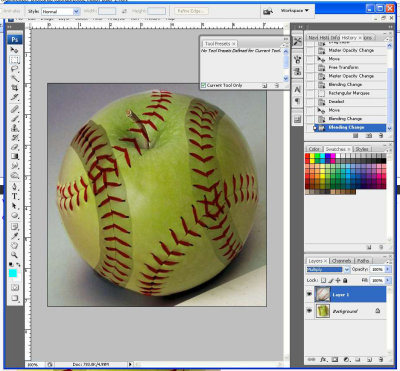Image resolution: width=400 pixels, height=371 pixels.
Task: Select the Layer 1 thumbnail
Action: 323,295
